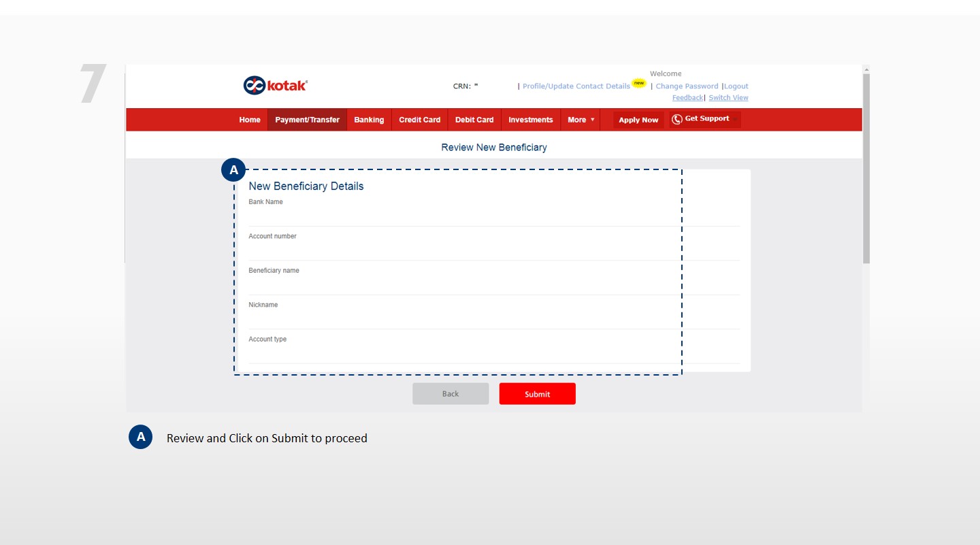Select the Payment/Transfer tab
The width and height of the screenshot is (980, 545).
(x=307, y=120)
